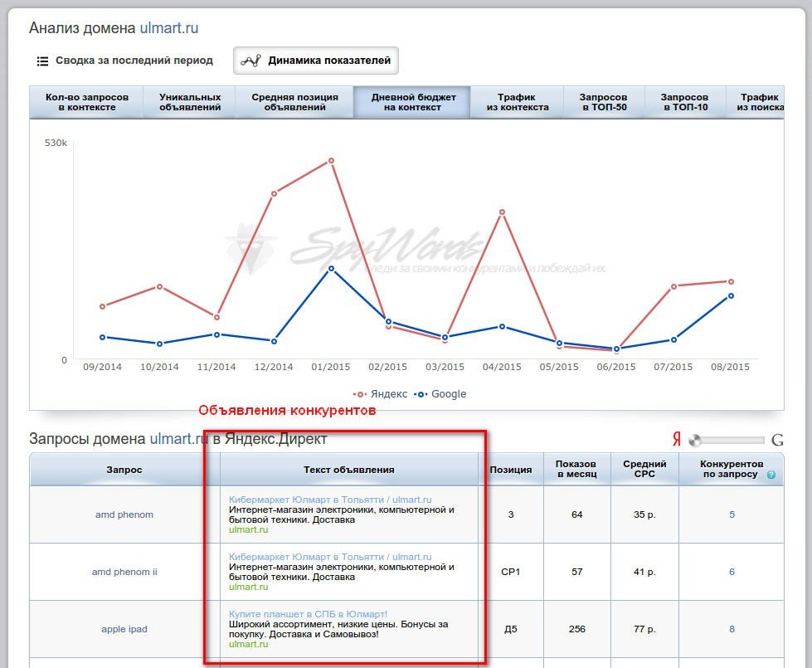Open the Трафик из контекста tab
The width and height of the screenshot is (812, 668).
[517, 102]
